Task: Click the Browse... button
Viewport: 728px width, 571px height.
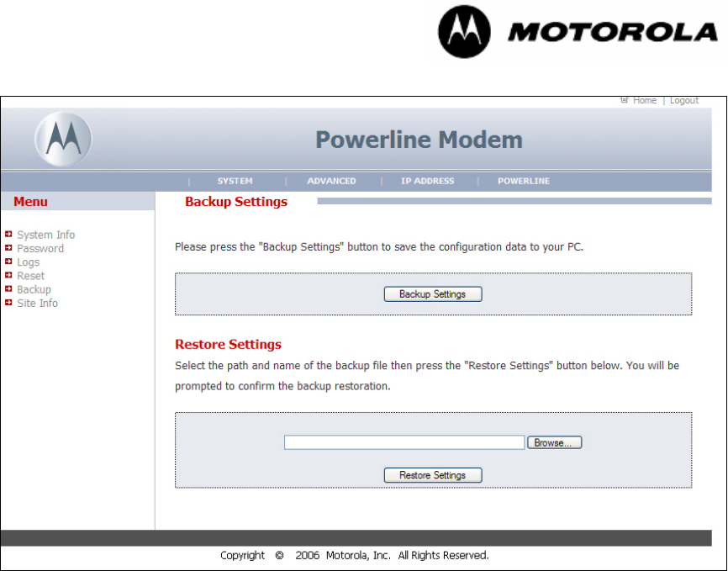Action: (554, 443)
